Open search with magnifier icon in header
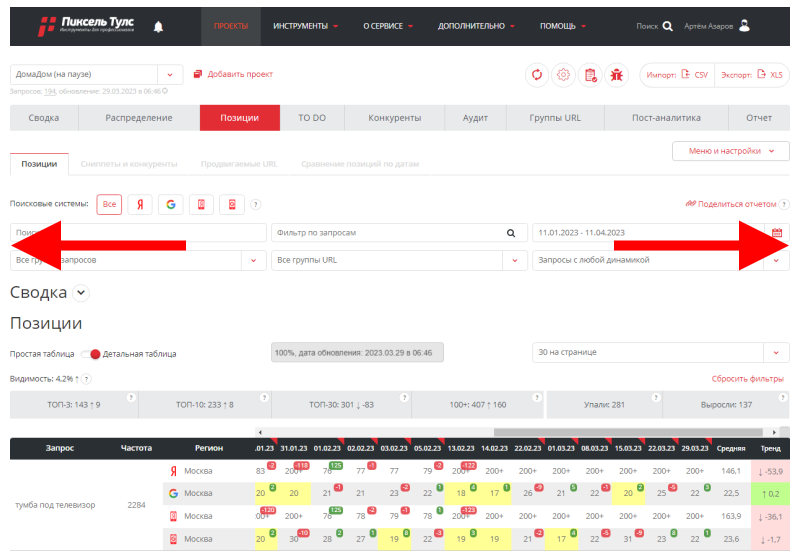Viewport: 800px width, 558px height. click(x=667, y=26)
